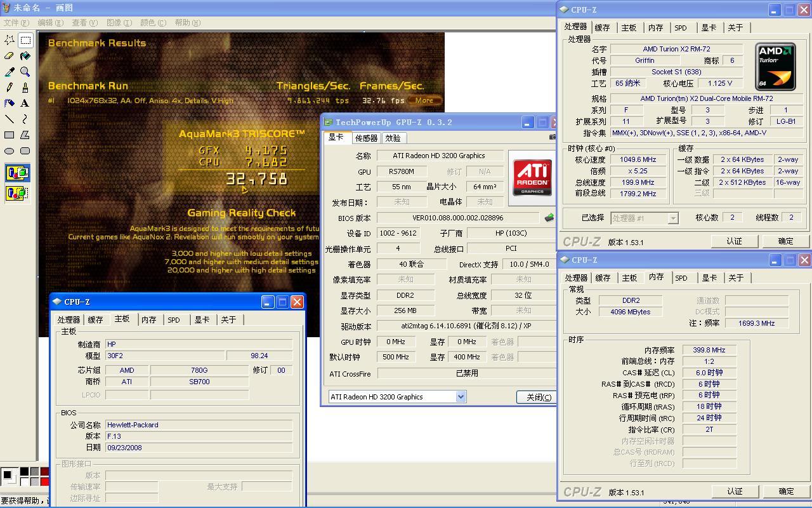Select the Free-Form Select tool in Paint

point(10,40)
